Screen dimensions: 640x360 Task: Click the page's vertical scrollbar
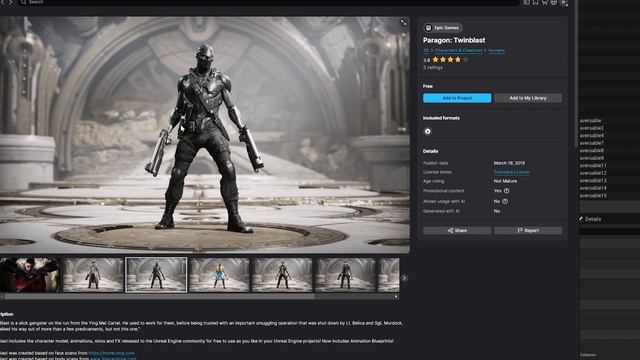(x=576, y=73)
